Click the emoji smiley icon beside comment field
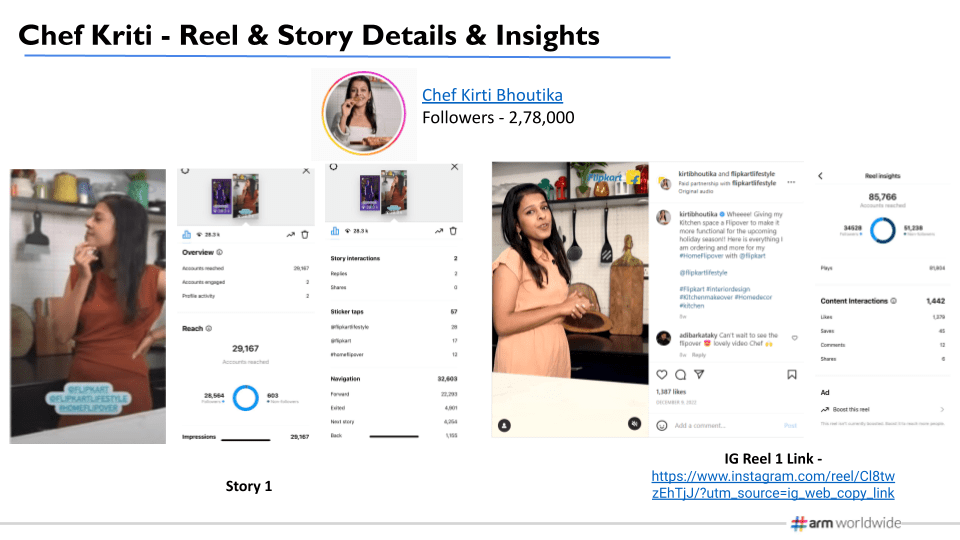This screenshot has width=960, height=540. pyautogui.click(x=661, y=425)
